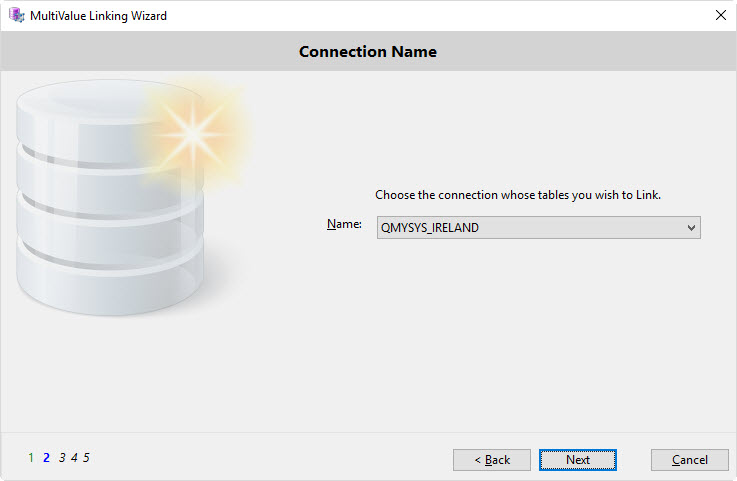Click the Name: field label
Image resolution: width=737 pixels, height=481 pixels.
(344, 224)
